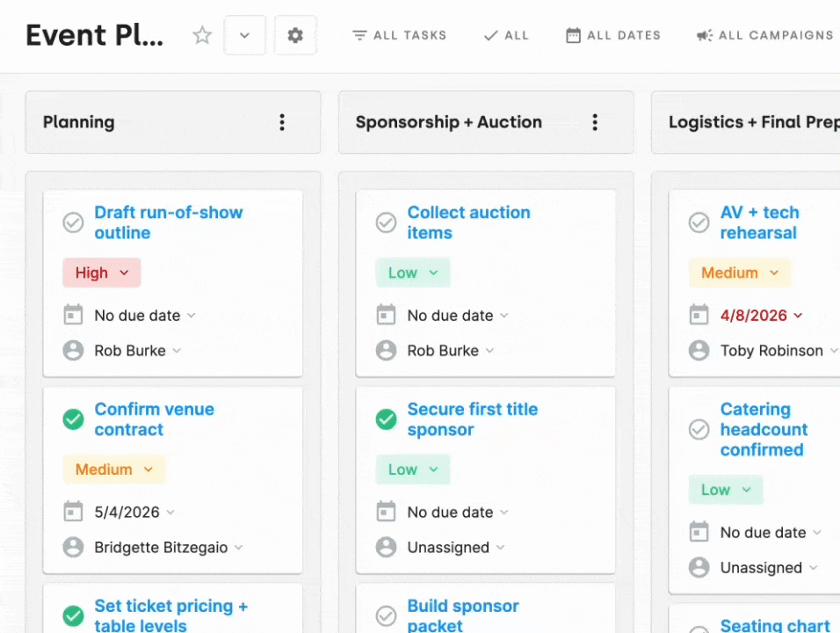
Task: Change overdue 4/8/2026 date on AV rehearsal
Action: click(x=761, y=316)
